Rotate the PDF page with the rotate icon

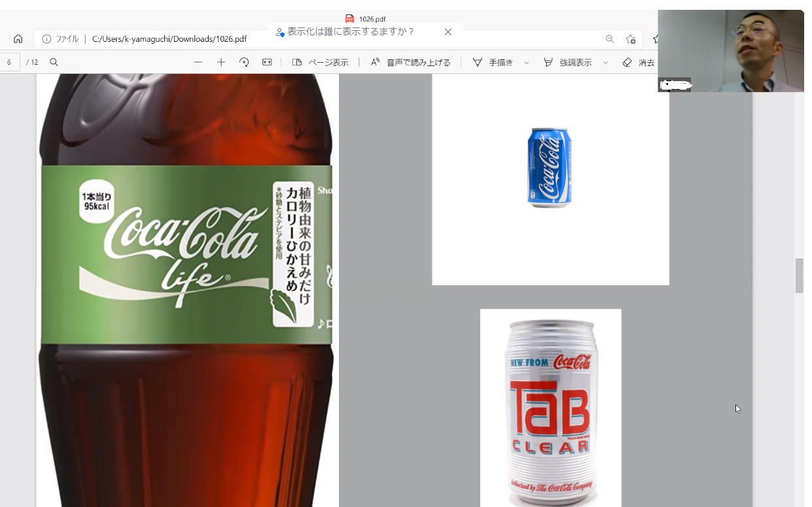click(x=244, y=62)
